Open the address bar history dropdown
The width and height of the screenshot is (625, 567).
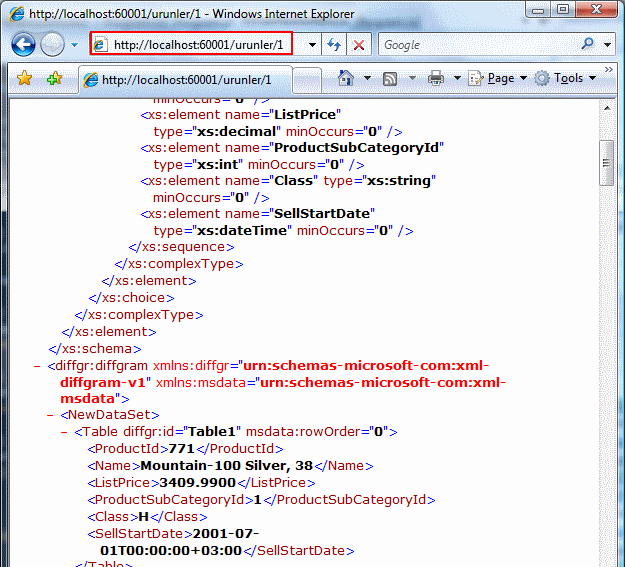pyautogui.click(x=312, y=45)
